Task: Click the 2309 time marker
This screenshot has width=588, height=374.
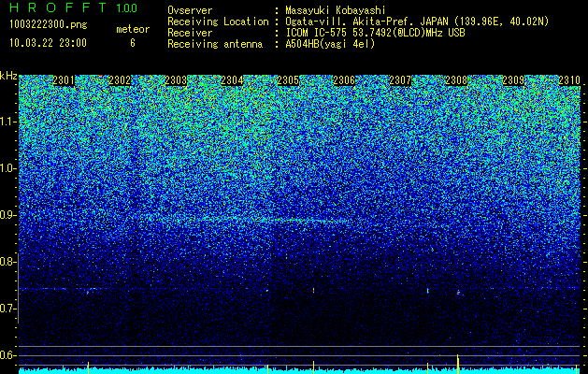Action: pyautogui.click(x=513, y=80)
